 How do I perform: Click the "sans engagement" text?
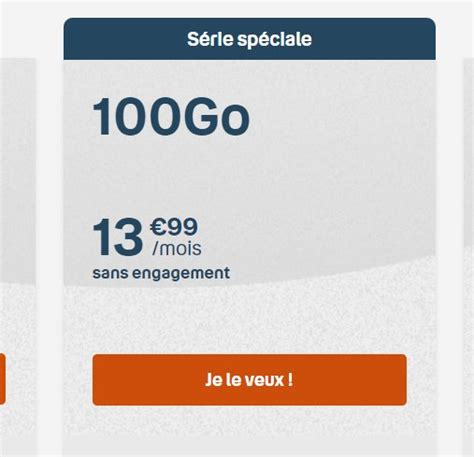click(161, 273)
